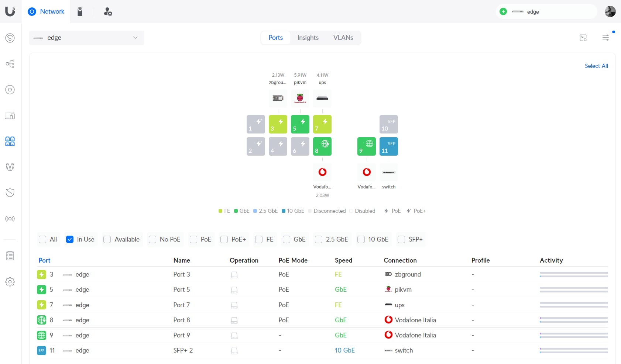Check the PoE+ filter checkbox
The height and width of the screenshot is (364, 621).
tap(224, 239)
